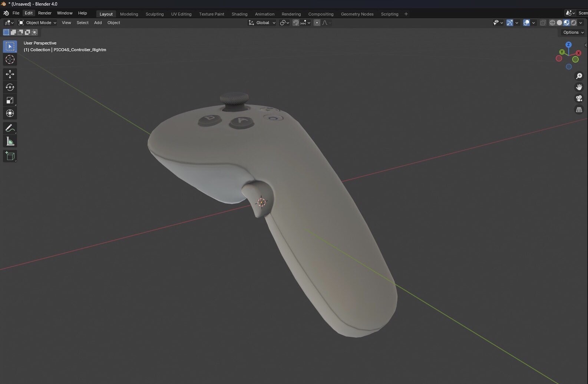Switch to perspective/orthographic grid view icon
588x384 pixels.
click(579, 110)
